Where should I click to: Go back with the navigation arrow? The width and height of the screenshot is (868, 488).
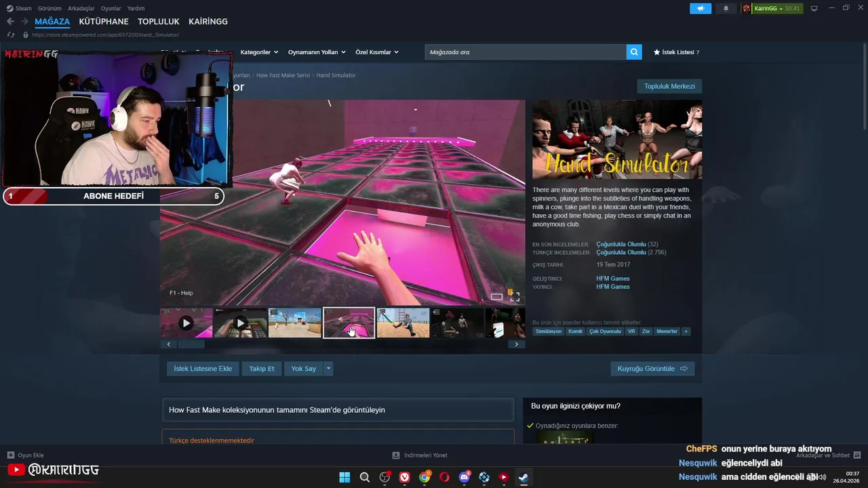(10, 22)
